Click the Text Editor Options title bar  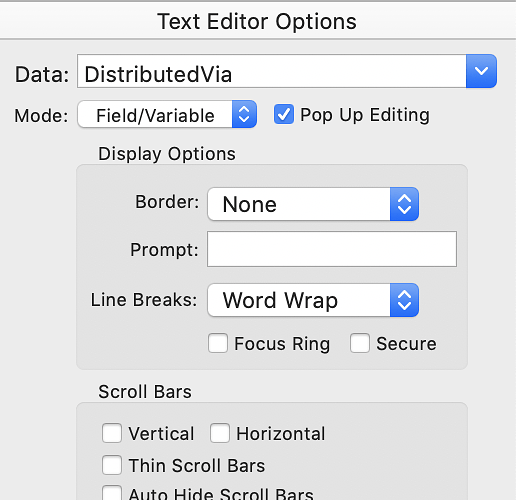pos(258,21)
